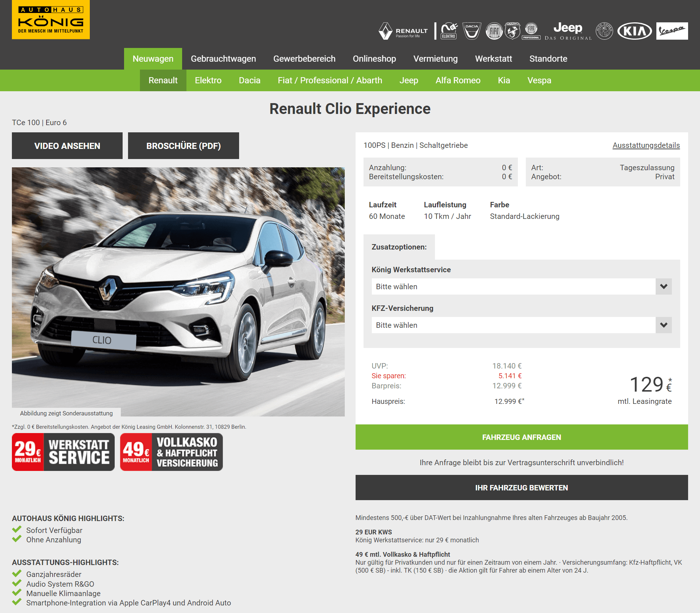Click the Ganzjahresräder highlight
Screen dimensions: 700x613
click(54, 574)
